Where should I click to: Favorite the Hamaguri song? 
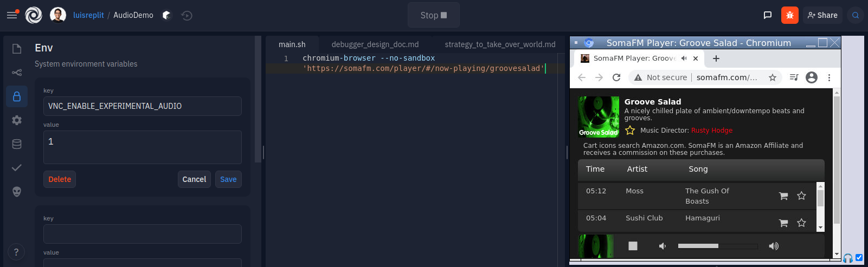tap(801, 223)
